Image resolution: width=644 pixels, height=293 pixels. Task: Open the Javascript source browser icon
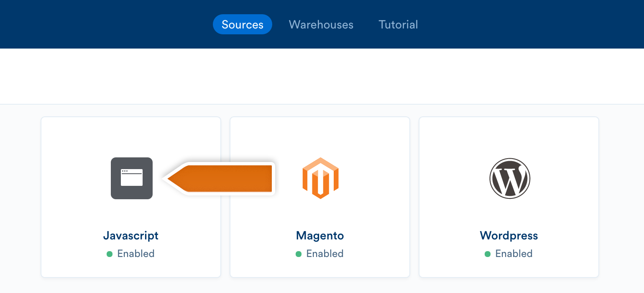coord(132,178)
